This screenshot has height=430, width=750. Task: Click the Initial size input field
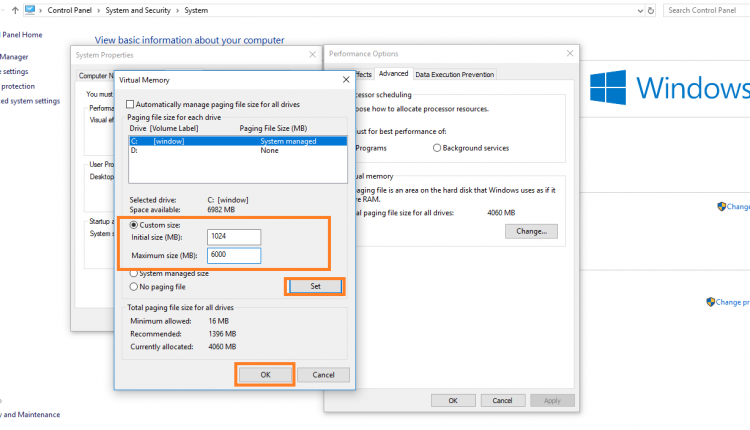[234, 237]
